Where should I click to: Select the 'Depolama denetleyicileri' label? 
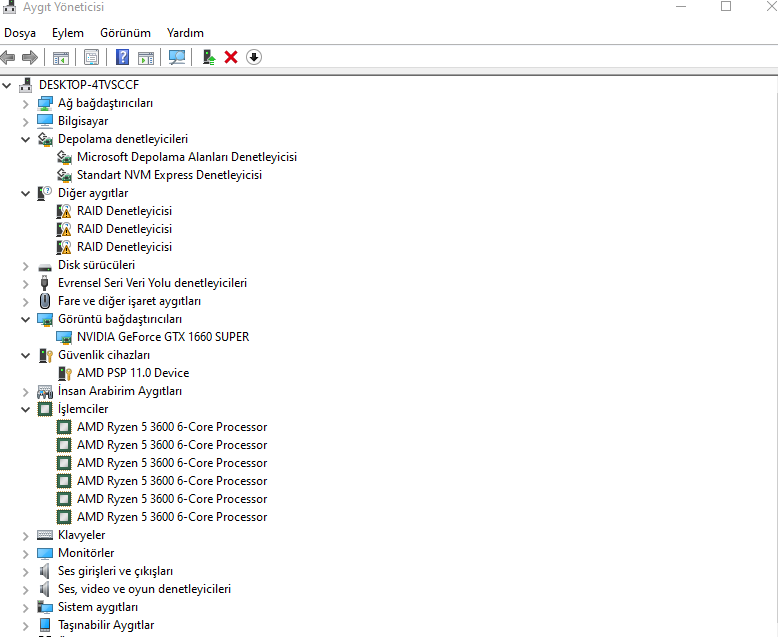click(123, 139)
